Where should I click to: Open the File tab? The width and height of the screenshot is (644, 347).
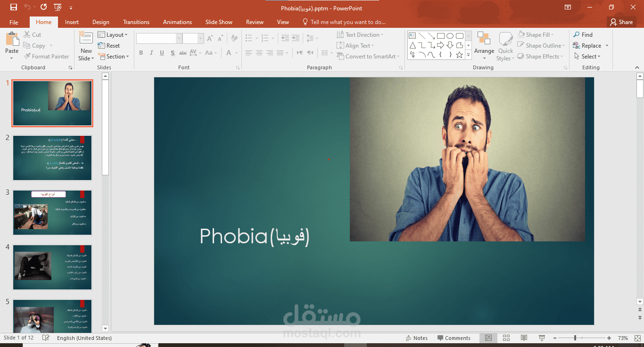(x=14, y=22)
